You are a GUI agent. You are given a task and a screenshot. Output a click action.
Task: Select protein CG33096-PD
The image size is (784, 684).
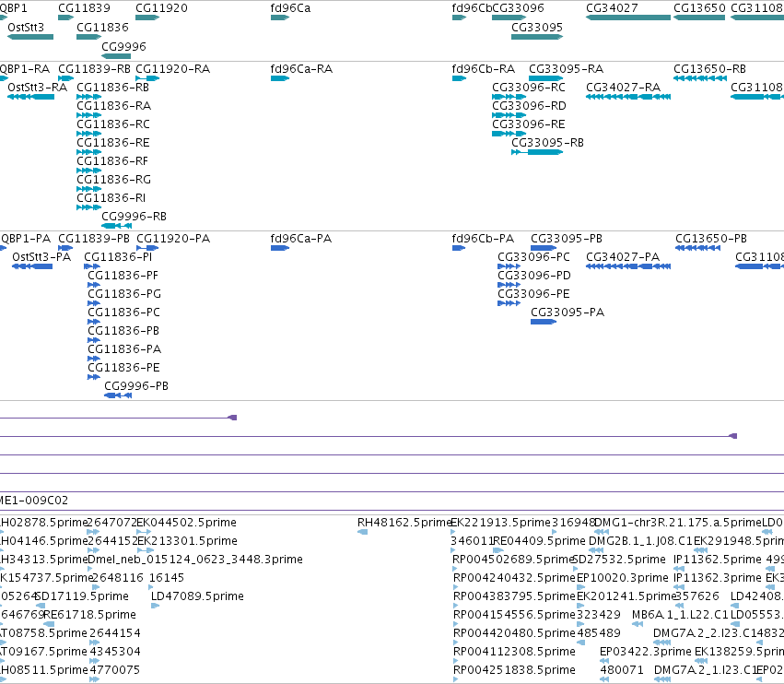(534, 276)
